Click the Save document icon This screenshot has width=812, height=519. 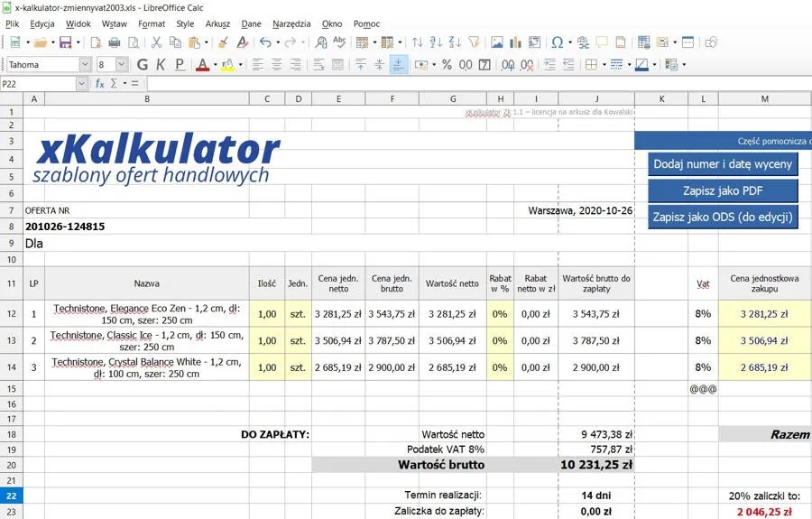65,42
